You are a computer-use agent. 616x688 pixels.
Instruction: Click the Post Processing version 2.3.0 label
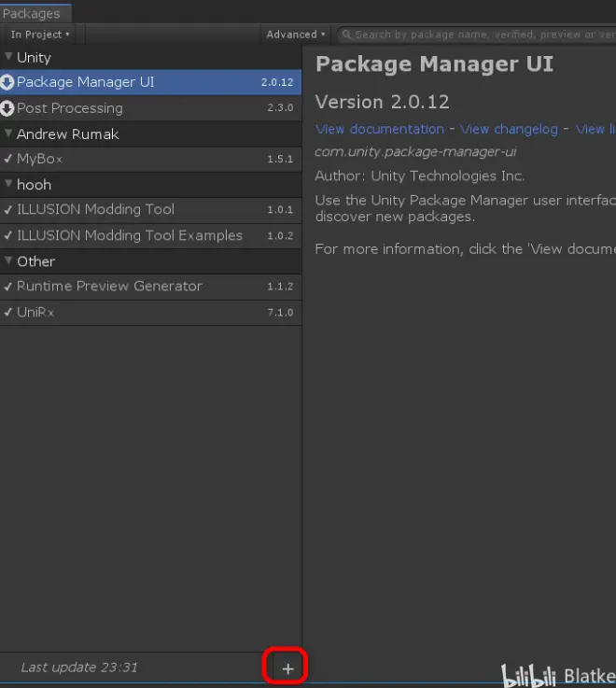tap(280, 107)
